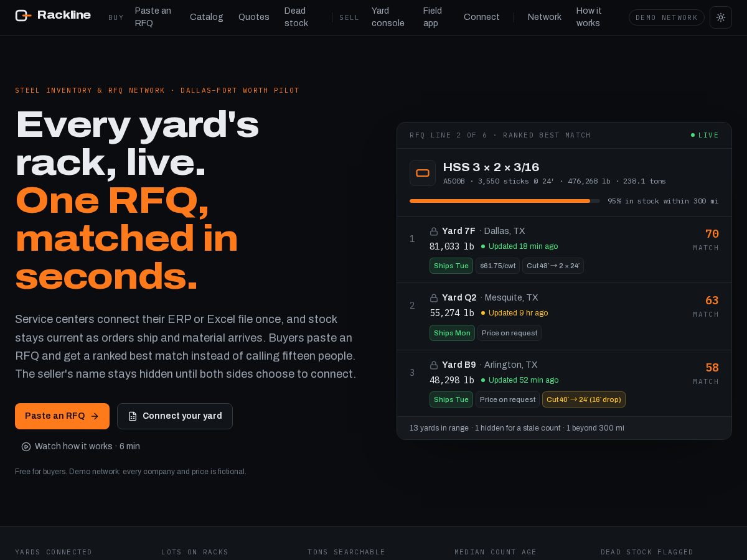This screenshot has height=560, width=747.
Task: Click the YARDS CONNECTED stat label
Action: 54,552
